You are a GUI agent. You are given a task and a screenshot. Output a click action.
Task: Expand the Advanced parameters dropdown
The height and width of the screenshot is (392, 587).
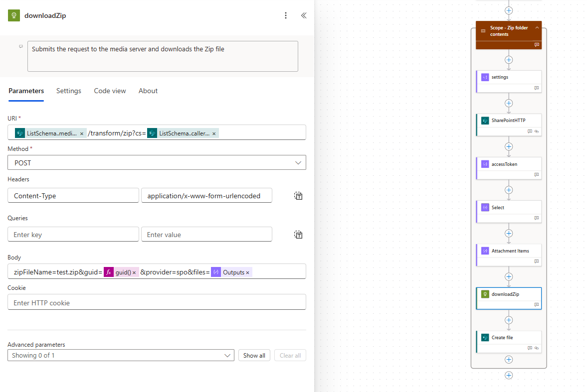pyautogui.click(x=121, y=355)
